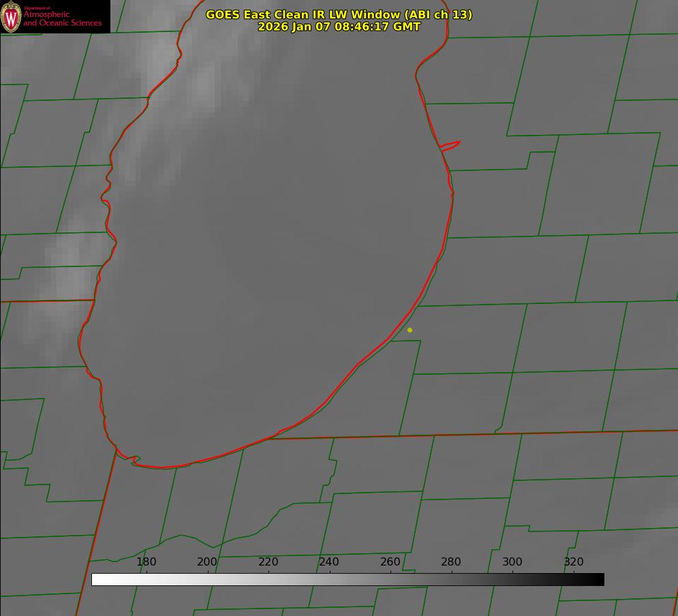Click the yellow dot location marker

(x=410, y=330)
